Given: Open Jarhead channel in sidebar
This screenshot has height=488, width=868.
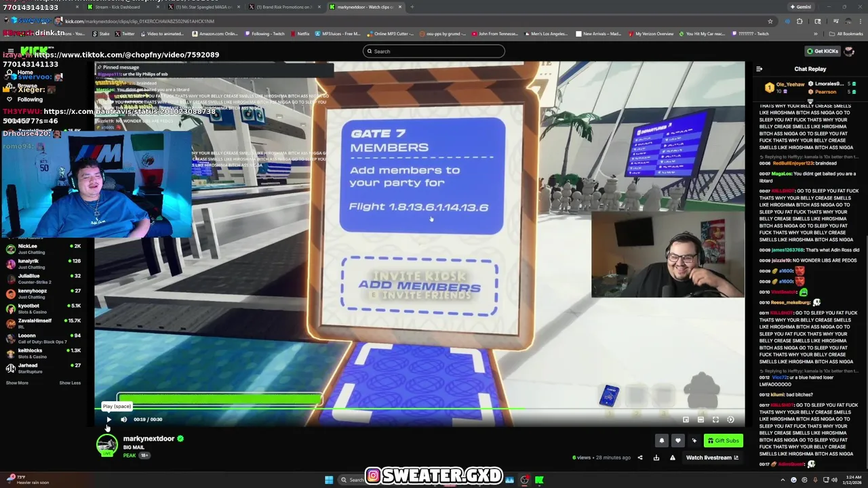Looking at the screenshot, I should [43, 368].
